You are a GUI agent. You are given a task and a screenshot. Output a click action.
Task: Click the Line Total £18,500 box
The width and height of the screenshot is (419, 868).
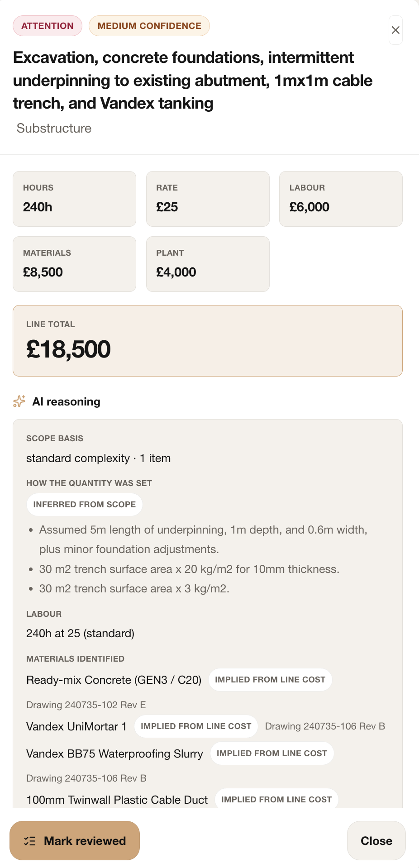208,341
